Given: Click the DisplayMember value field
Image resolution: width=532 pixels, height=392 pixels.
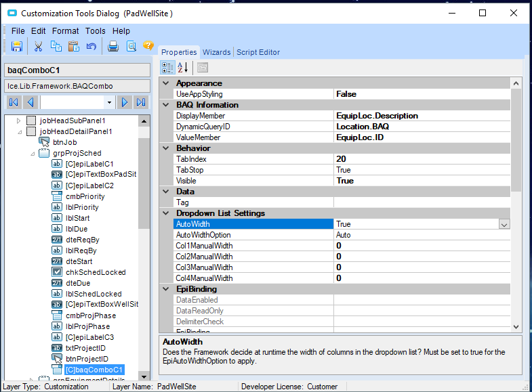Looking at the screenshot, I should (x=422, y=116).
